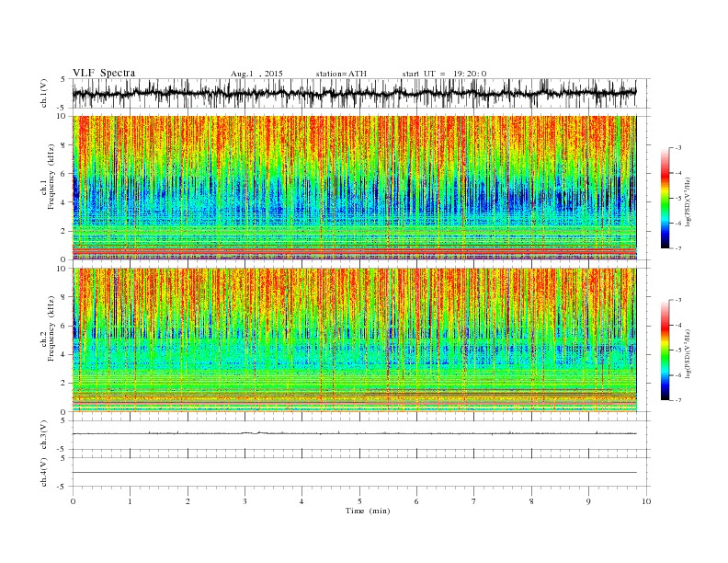Image resolution: width=728 pixels, height=563 pixels.
Task: Click the "ch.1(V)" axis label
Action: (44, 93)
